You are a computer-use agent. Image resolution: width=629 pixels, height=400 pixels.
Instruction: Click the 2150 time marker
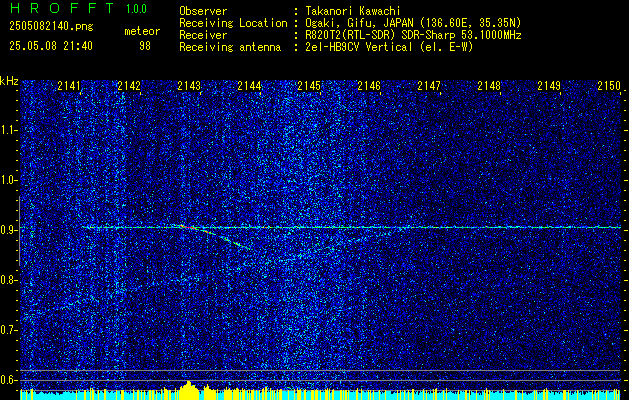coord(609,86)
